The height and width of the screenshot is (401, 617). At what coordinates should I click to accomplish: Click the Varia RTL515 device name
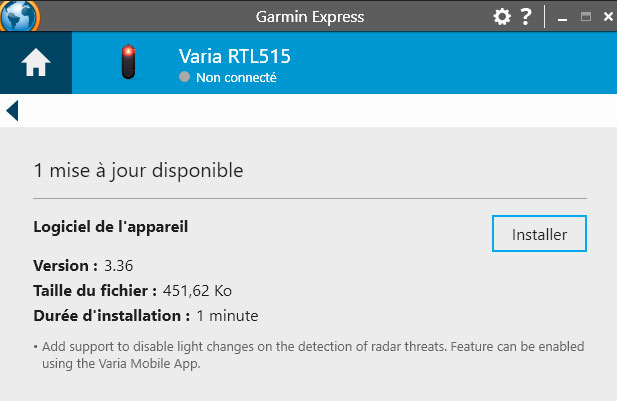pyautogui.click(x=235, y=56)
